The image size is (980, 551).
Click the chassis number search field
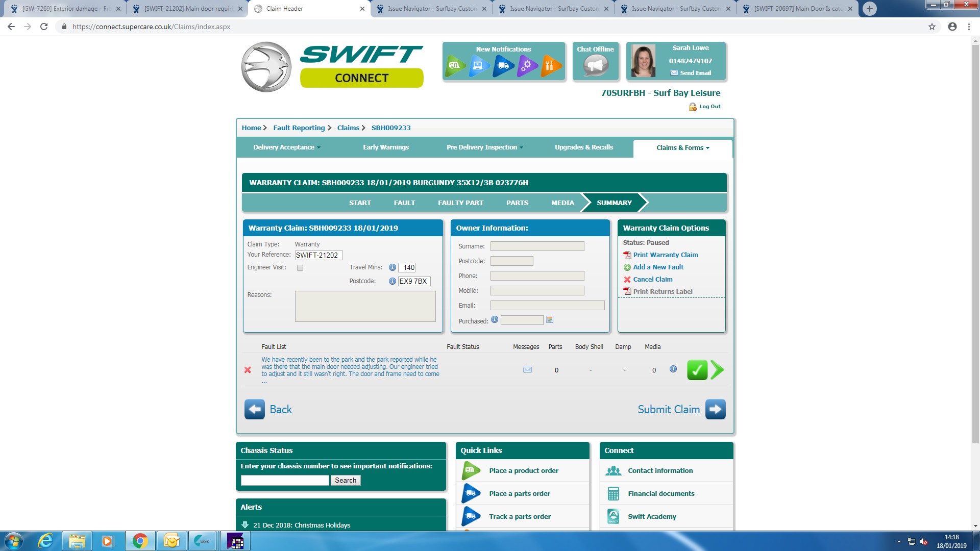(x=285, y=481)
